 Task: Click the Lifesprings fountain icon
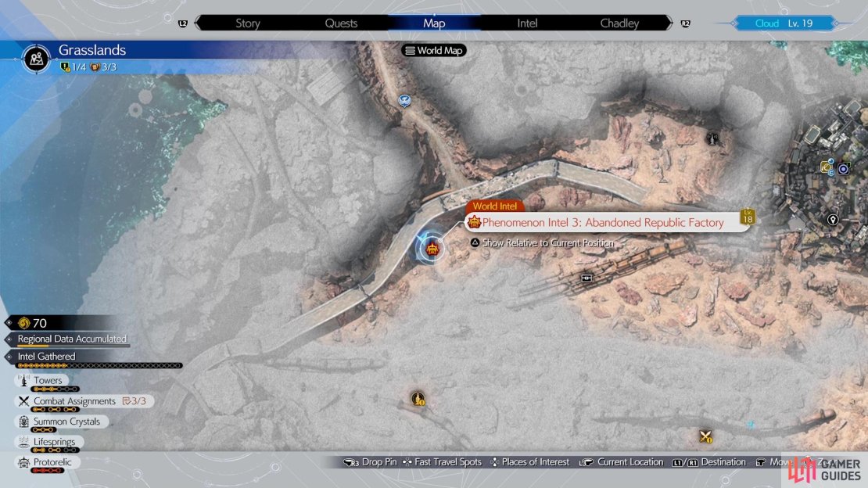(23, 442)
